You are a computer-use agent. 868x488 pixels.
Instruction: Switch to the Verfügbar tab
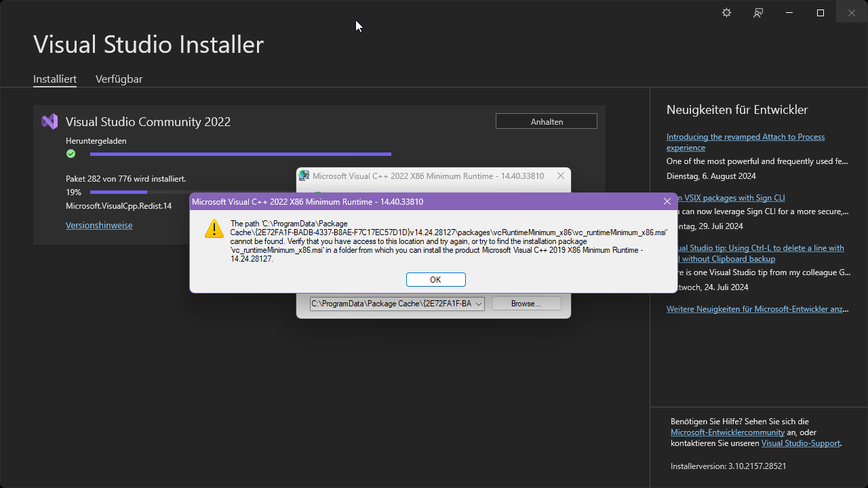pos(119,79)
